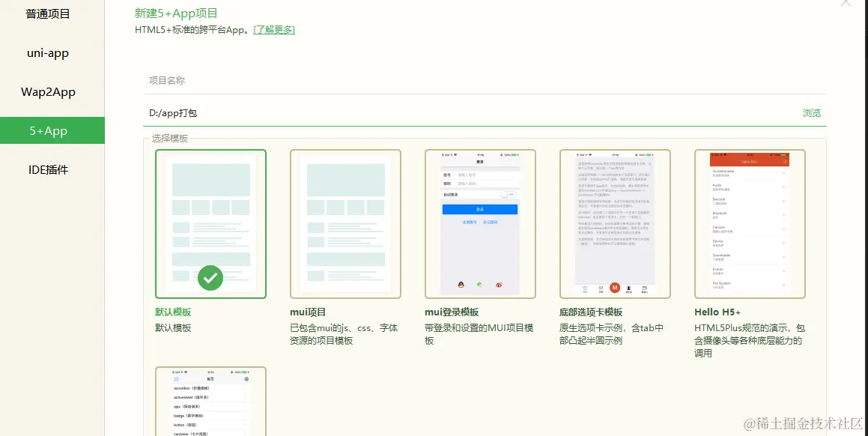Image resolution: width=868 pixels, height=436 pixels.
Task: Choose the Hello H5+ template thumbnail
Action: [x=750, y=223]
